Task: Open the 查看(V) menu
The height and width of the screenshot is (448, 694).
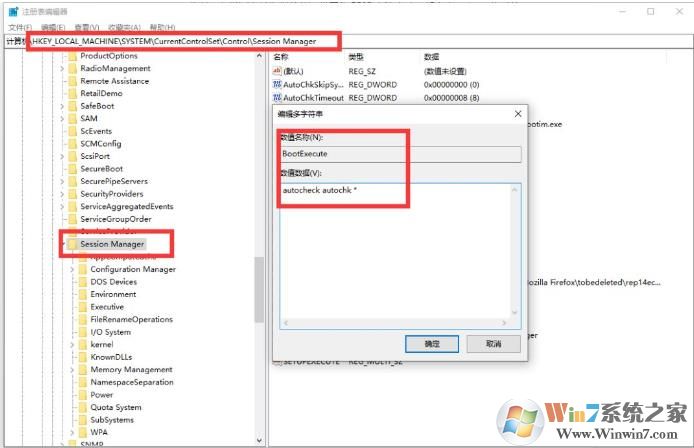Action: (x=86, y=27)
